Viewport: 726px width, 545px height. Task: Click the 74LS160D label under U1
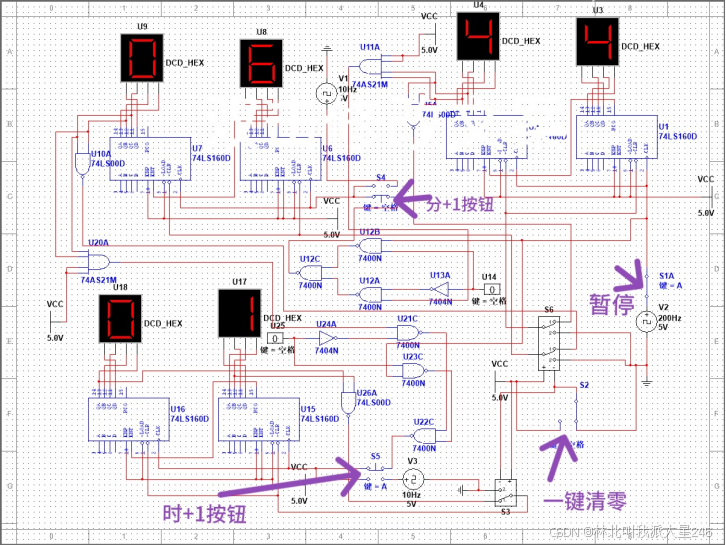click(678, 136)
